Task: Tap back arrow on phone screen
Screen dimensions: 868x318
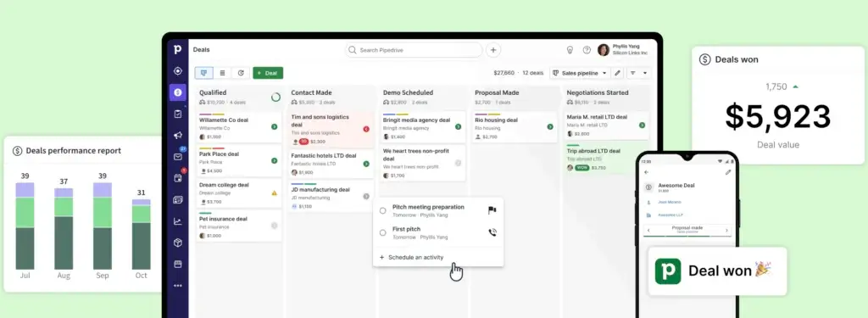Action: pos(646,172)
